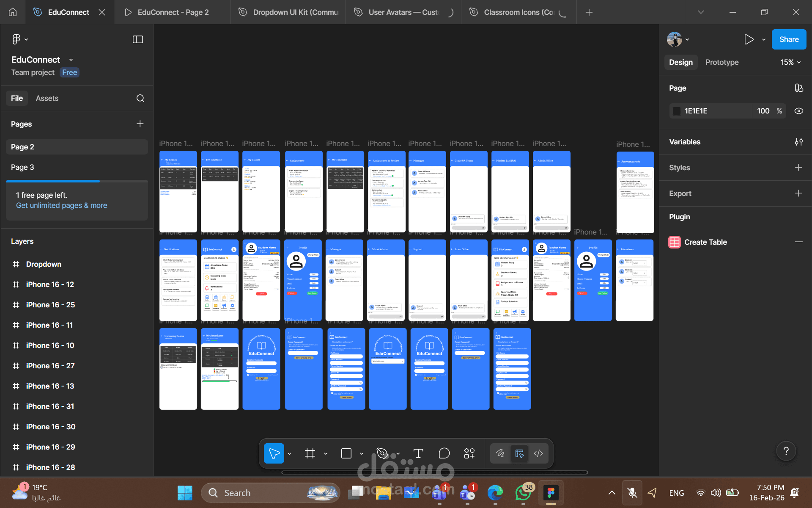Switch to Dev Mode toggle
The height and width of the screenshot is (508, 812).
[x=538, y=453]
